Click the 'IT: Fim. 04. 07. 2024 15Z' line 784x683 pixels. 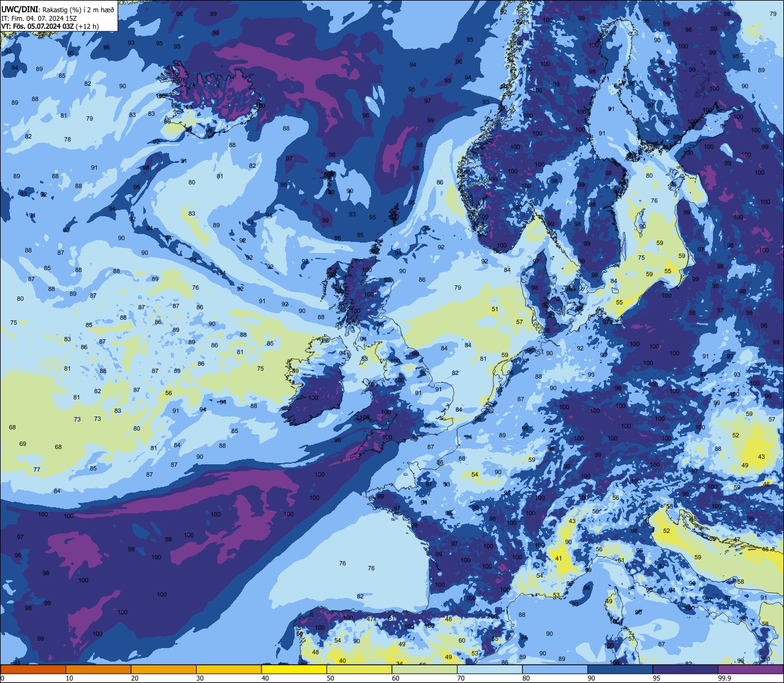pyautogui.click(x=39, y=18)
